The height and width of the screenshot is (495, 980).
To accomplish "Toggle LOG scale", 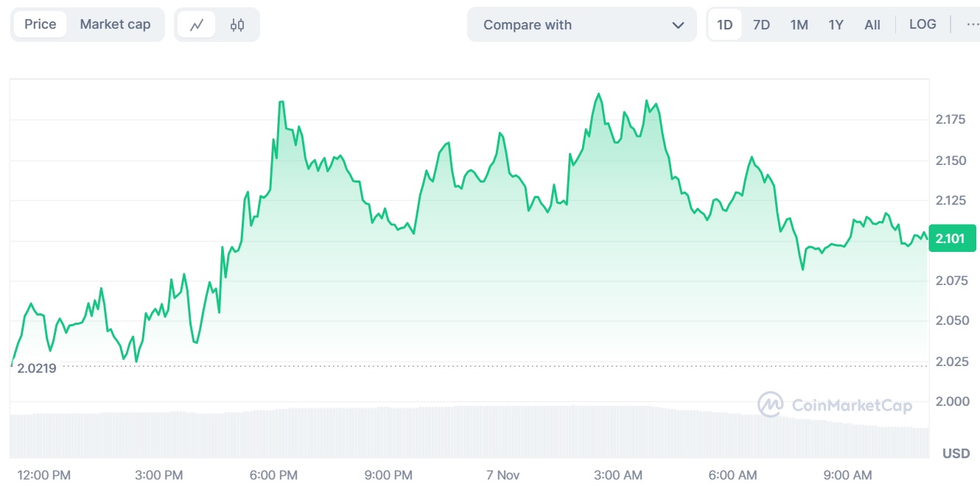I will 923,24.
